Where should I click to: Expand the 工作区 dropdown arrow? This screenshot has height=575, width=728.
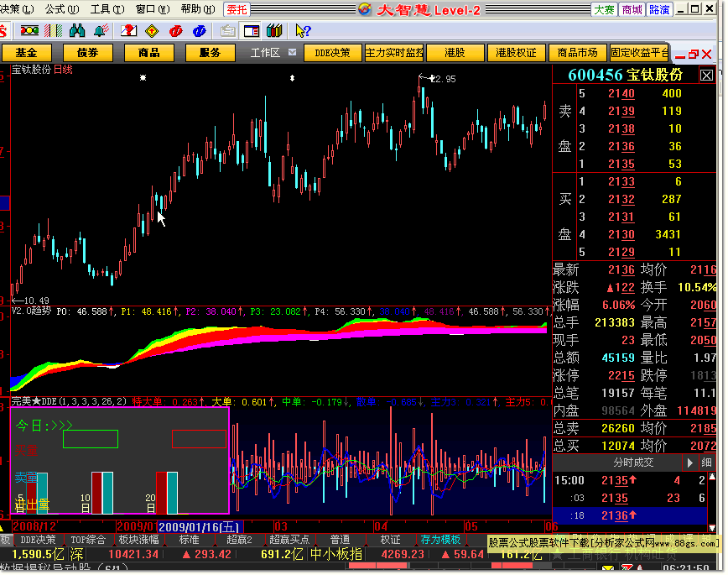coord(292,52)
